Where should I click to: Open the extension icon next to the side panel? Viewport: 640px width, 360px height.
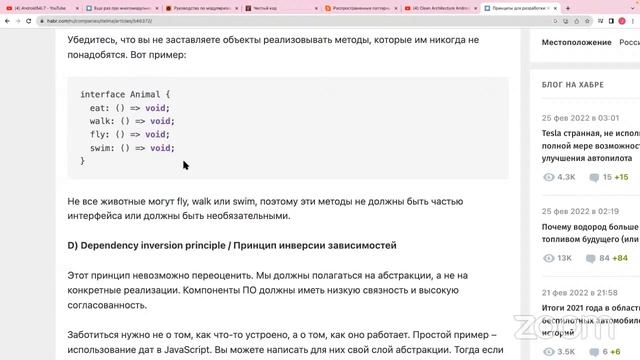click(x=600, y=21)
